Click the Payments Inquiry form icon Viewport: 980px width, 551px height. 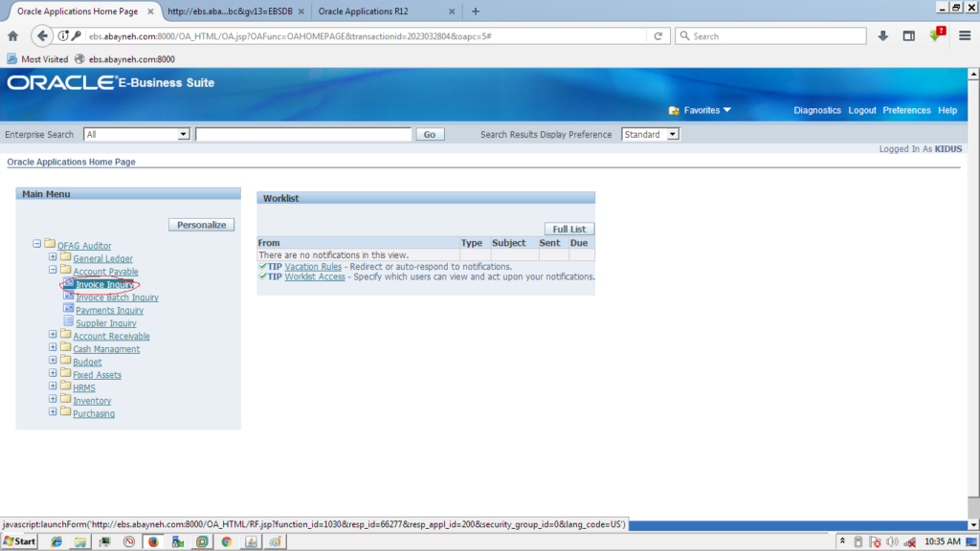click(x=69, y=308)
